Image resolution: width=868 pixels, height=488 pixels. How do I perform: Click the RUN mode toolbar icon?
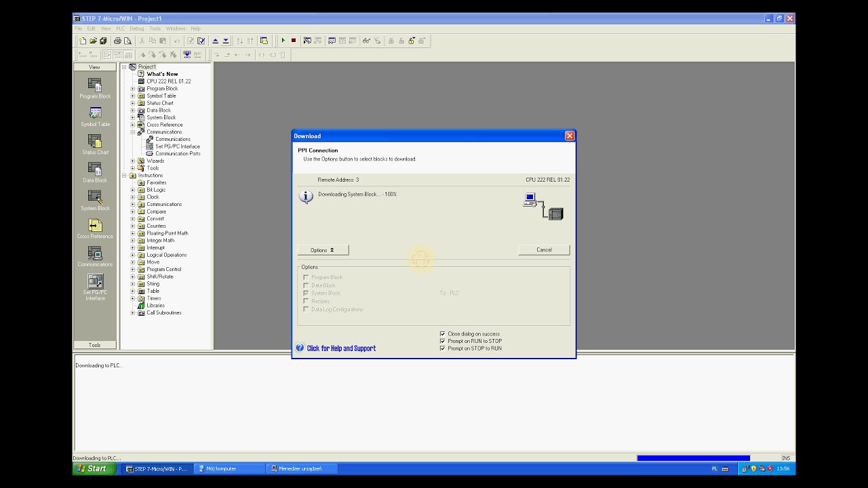[x=283, y=41]
